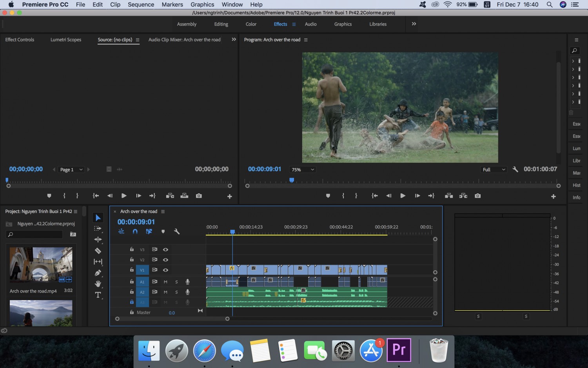Select the Ripple Edit tool
588x368 pixels.
[98, 239]
